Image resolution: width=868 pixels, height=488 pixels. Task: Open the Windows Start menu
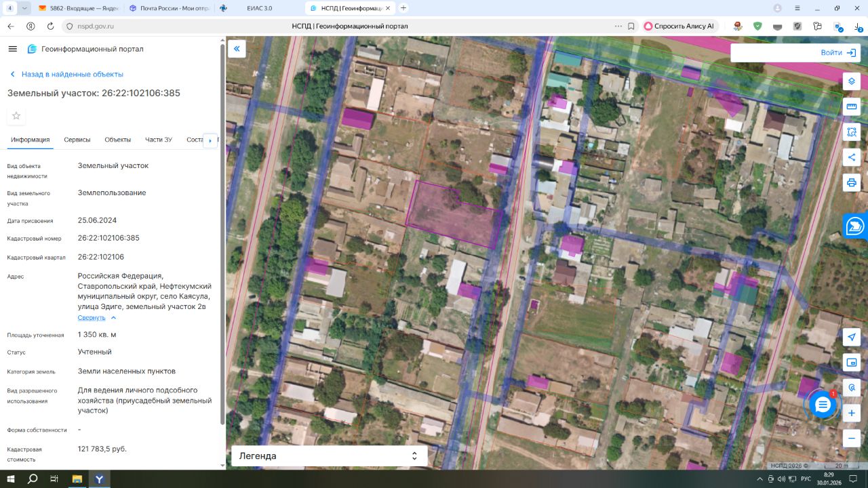[x=11, y=479]
